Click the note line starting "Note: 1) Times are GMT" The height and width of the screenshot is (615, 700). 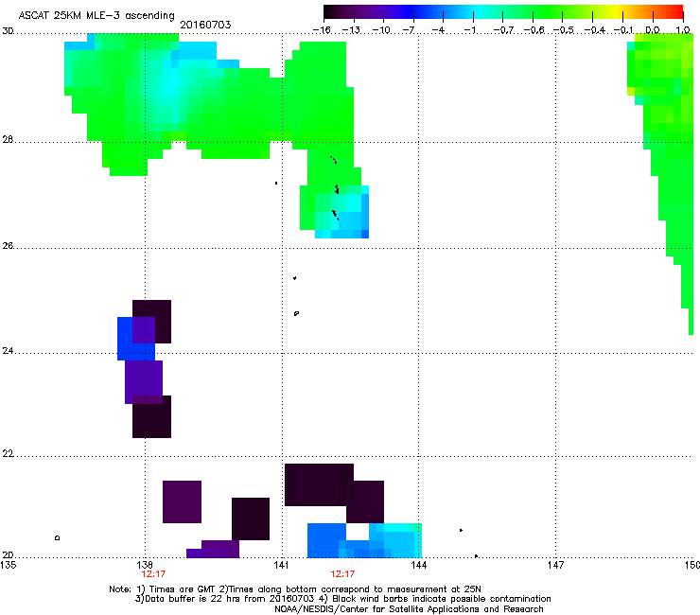coord(295,589)
